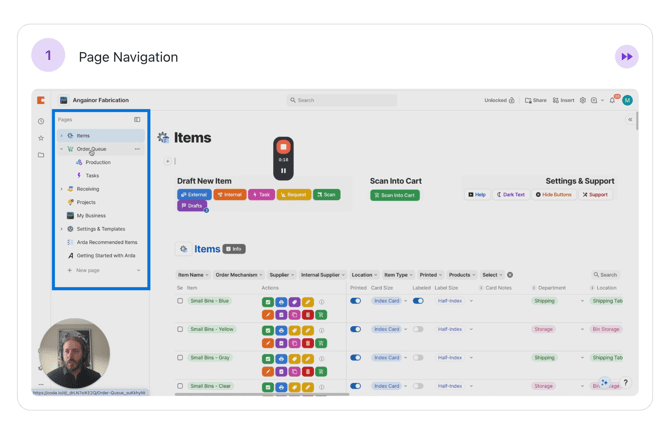Open the notifications bell
This screenshot has width=670, height=430.
click(x=613, y=100)
